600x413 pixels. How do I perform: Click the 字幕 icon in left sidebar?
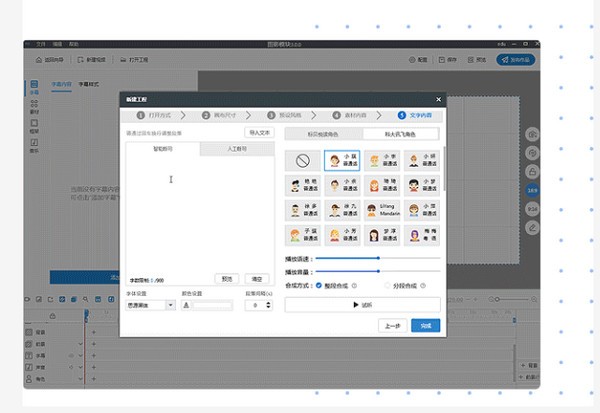(34, 88)
